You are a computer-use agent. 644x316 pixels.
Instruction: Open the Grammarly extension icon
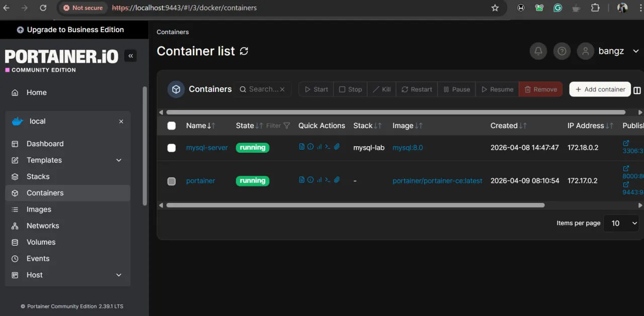(557, 8)
